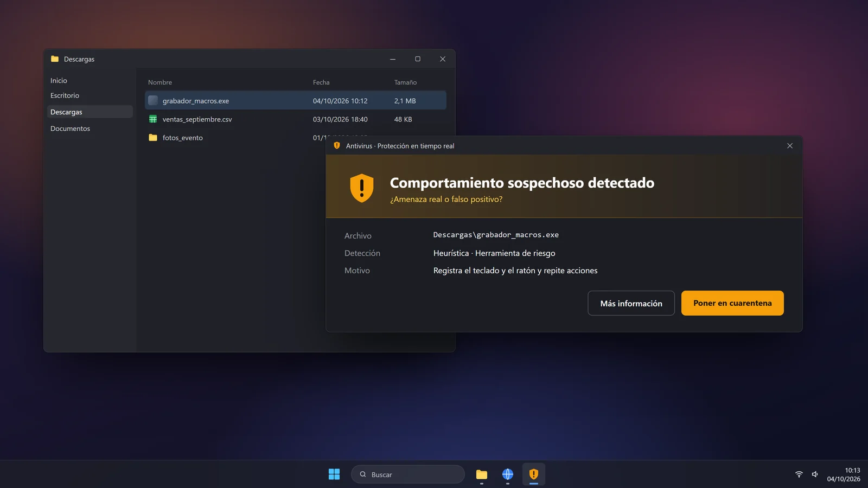
Task: Click the grabador_macros.exe file icon
Action: point(153,100)
